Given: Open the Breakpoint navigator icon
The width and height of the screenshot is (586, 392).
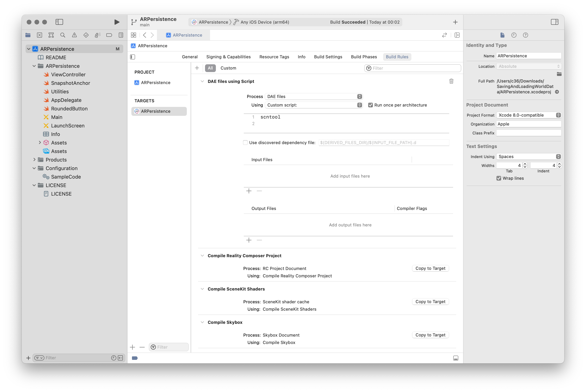Looking at the screenshot, I should coord(109,35).
